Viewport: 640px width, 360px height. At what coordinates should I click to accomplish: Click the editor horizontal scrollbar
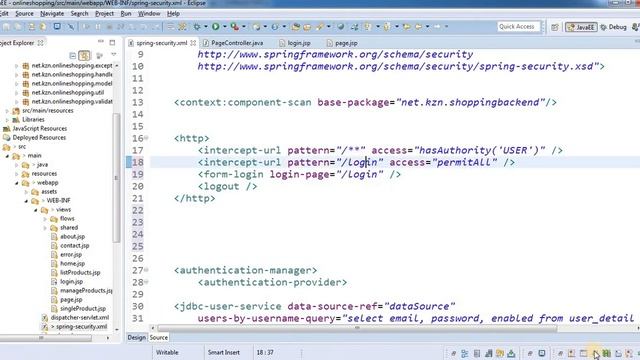(x=357, y=328)
